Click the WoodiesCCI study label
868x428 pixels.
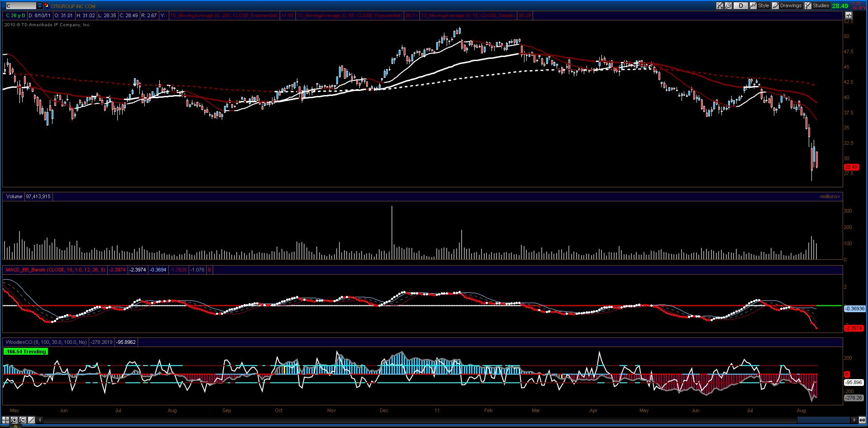pos(45,342)
